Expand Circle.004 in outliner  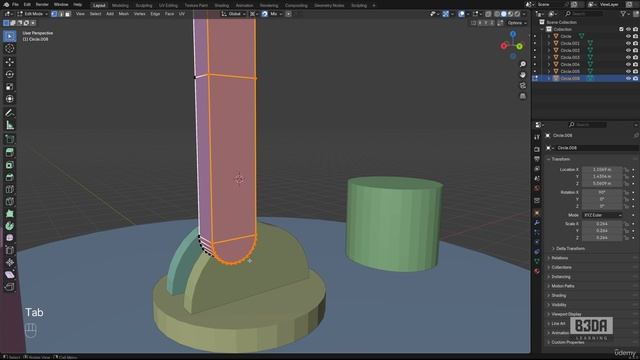click(x=549, y=64)
